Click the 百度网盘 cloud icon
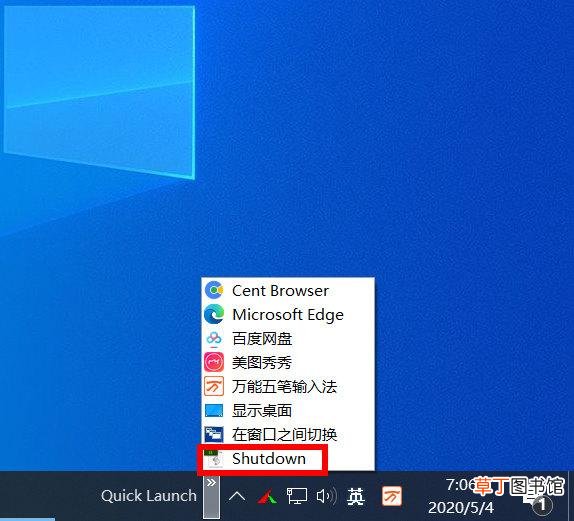Screen dimensions: 574x521 [214, 339]
